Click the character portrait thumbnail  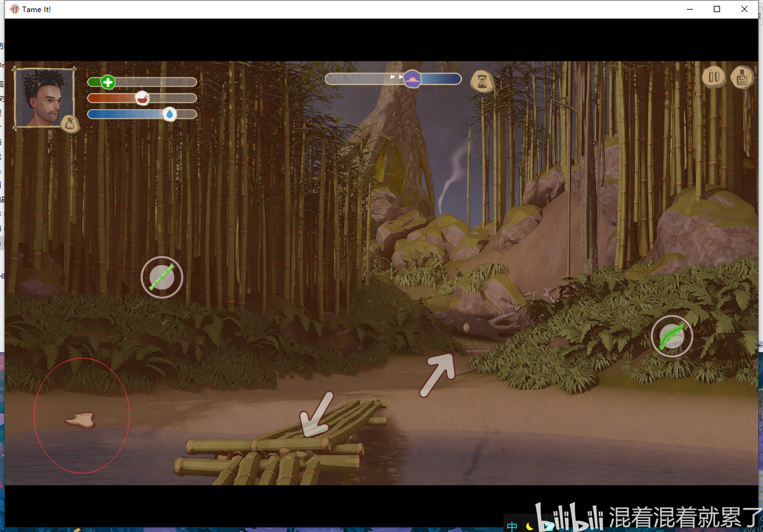[44, 97]
